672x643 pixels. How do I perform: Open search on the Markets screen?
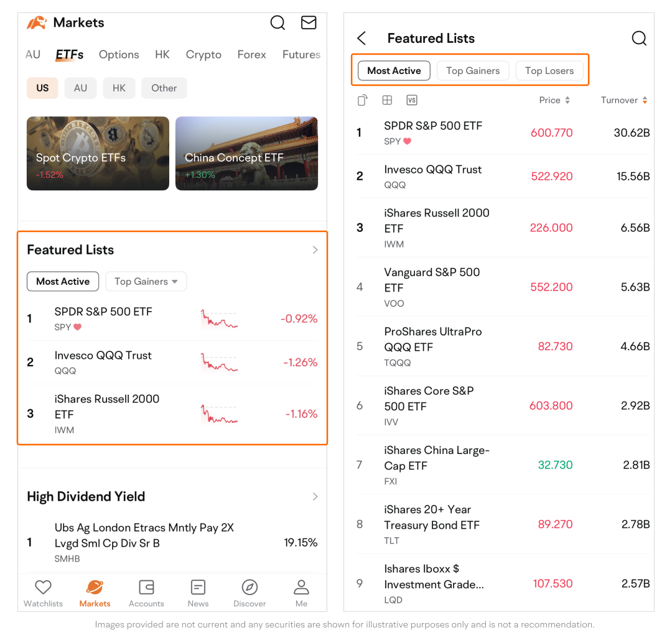pos(278,23)
